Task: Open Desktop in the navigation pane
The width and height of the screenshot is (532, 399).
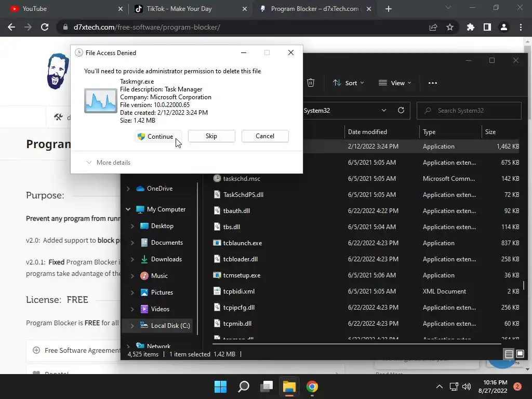Action: [162, 226]
